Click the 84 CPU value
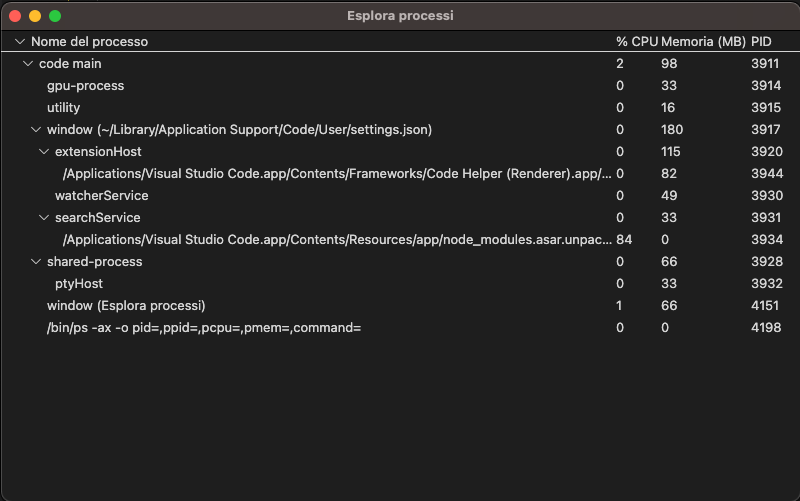The height and width of the screenshot is (501, 800). click(624, 239)
